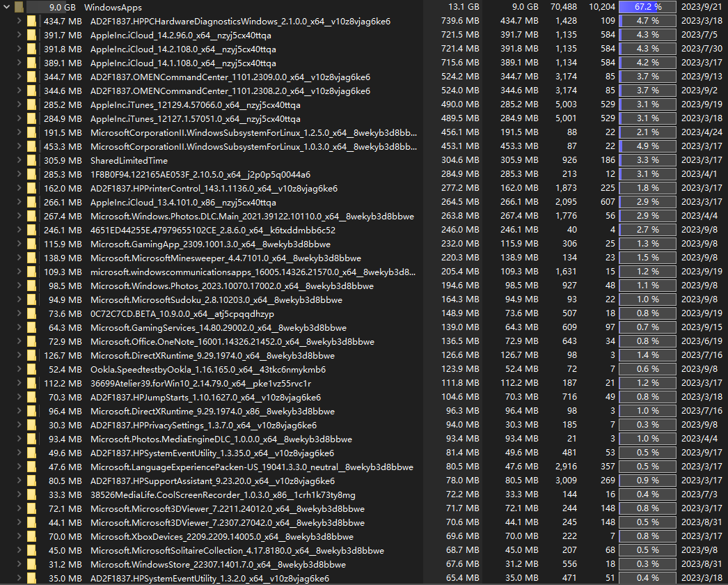Click folder icon of Microsoft.Windows.Photos_2023
Image resolution: width=728 pixels, height=585 pixels.
pos(31,286)
